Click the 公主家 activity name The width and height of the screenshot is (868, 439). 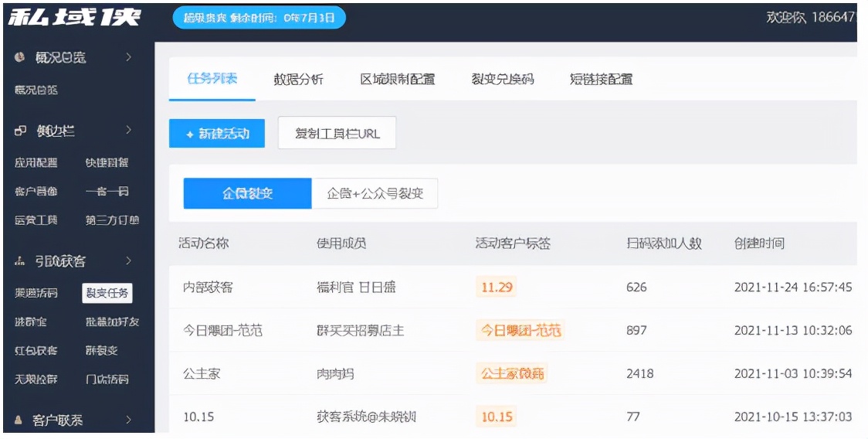click(x=202, y=373)
